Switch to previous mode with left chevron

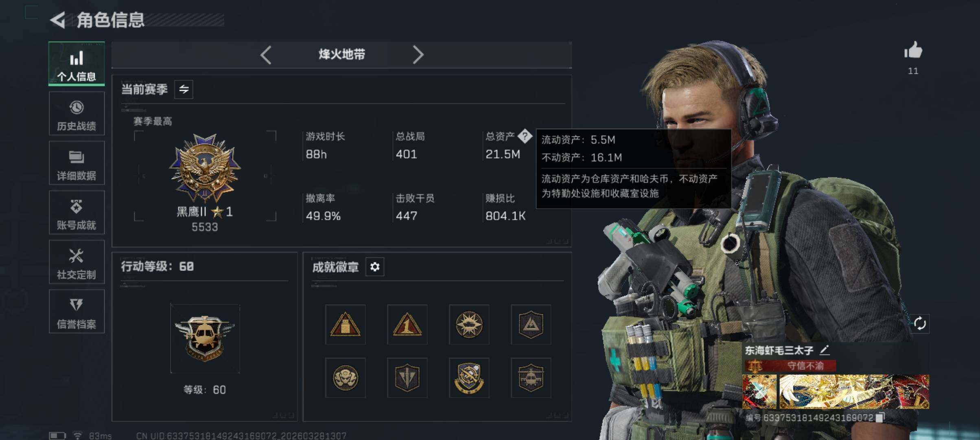pyautogui.click(x=266, y=55)
